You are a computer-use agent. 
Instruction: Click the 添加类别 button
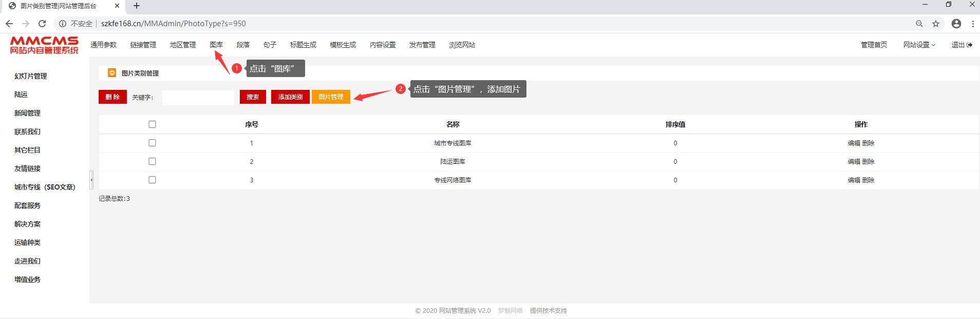290,97
